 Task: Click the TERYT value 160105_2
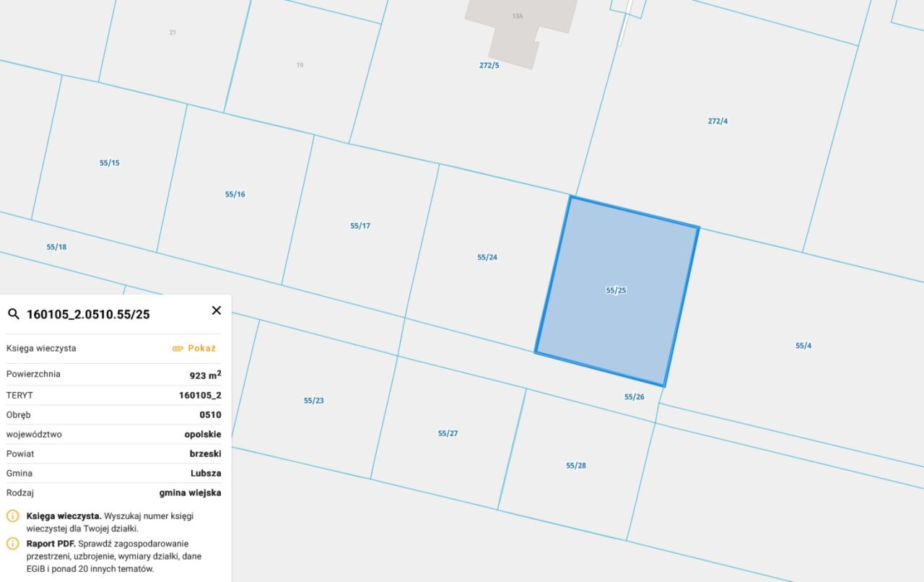(x=200, y=395)
